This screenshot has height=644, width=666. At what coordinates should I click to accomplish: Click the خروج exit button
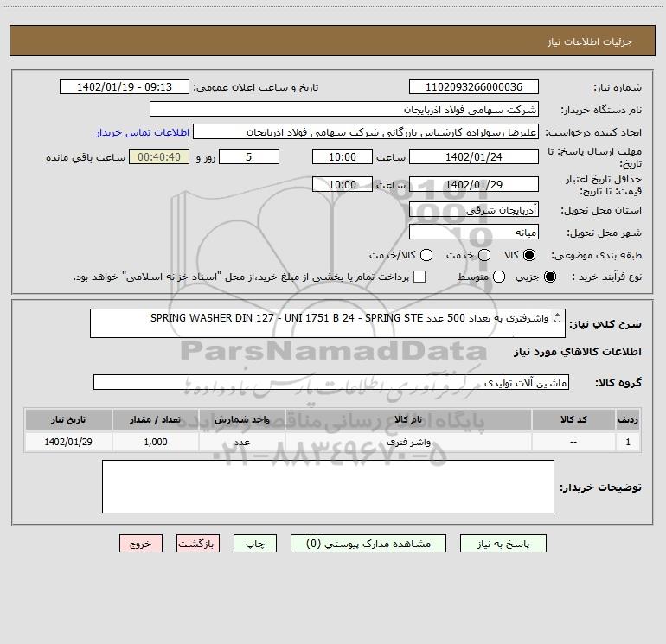click(x=141, y=544)
